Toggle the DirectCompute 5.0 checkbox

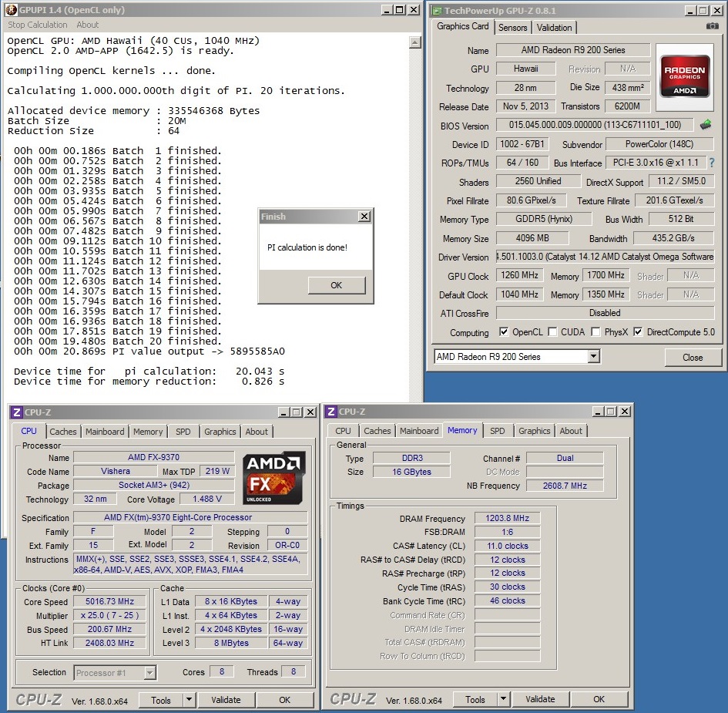click(638, 331)
